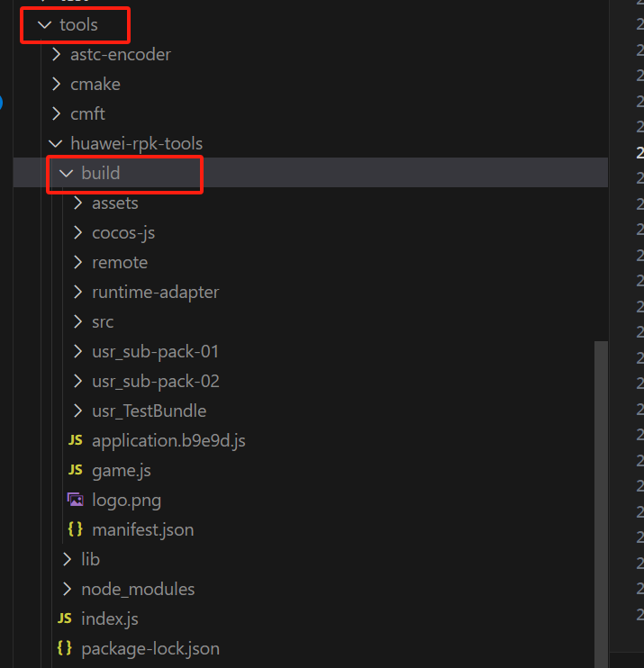Open the cmake folder
This screenshot has height=668, width=644.
tap(95, 85)
